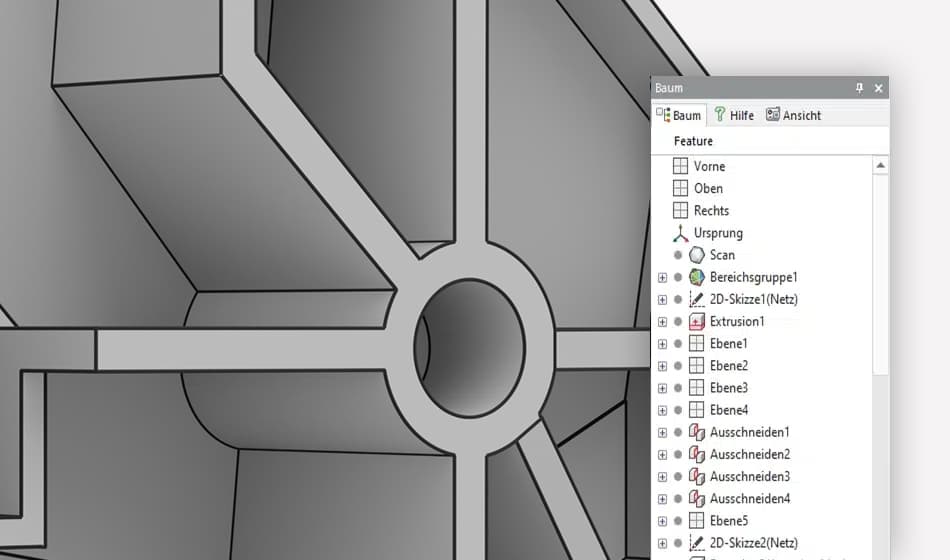
Task: Open the Ansicht tab
Action: click(794, 115)
